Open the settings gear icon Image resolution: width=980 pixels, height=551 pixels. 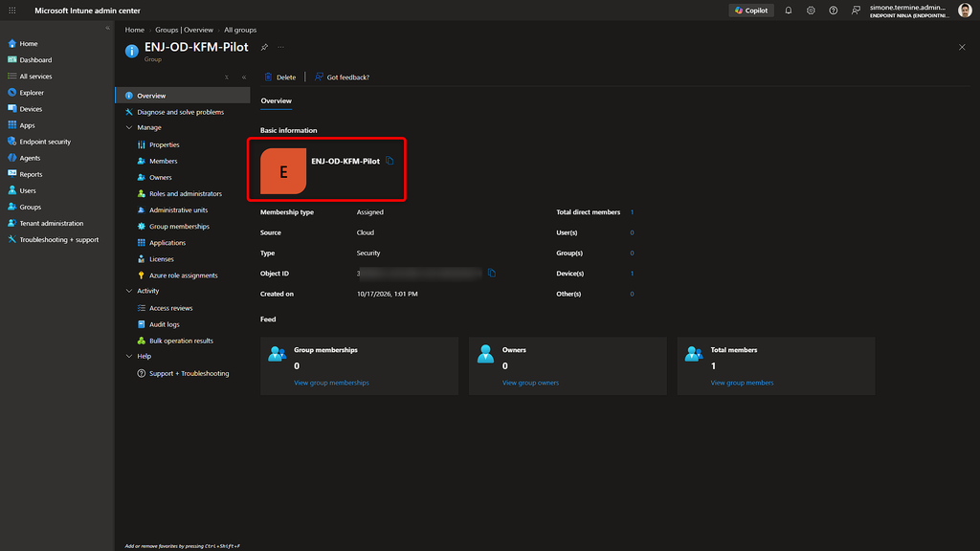[811, 10]
